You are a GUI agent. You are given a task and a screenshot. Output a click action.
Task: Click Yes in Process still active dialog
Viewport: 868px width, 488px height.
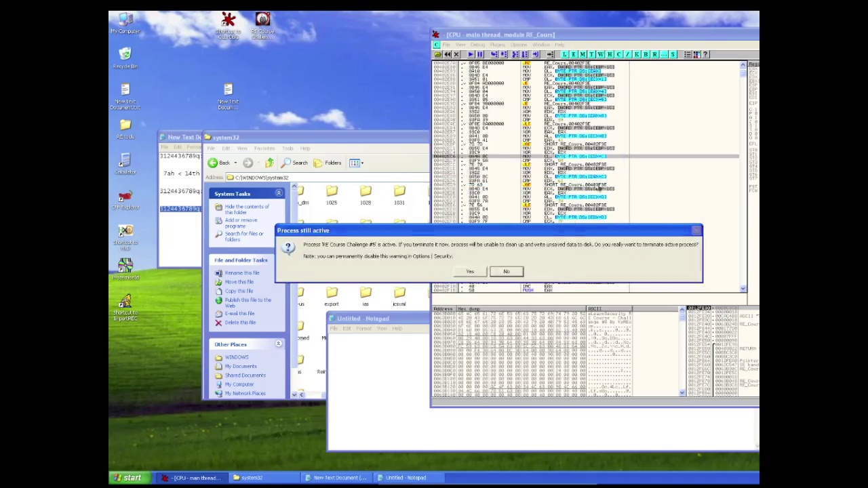click(x=470, y=272)
